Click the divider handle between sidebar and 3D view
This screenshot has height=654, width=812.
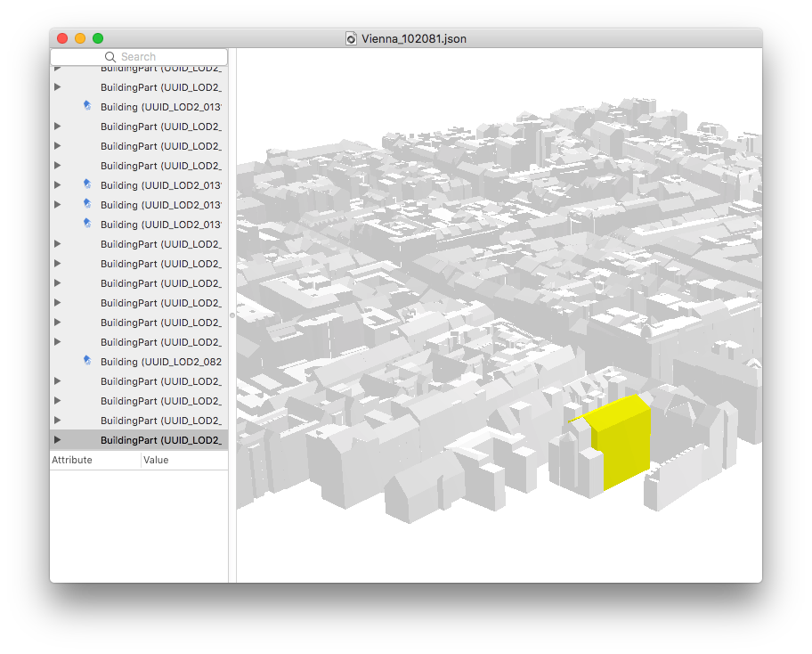pyautogui.click(x=231, y=315)
